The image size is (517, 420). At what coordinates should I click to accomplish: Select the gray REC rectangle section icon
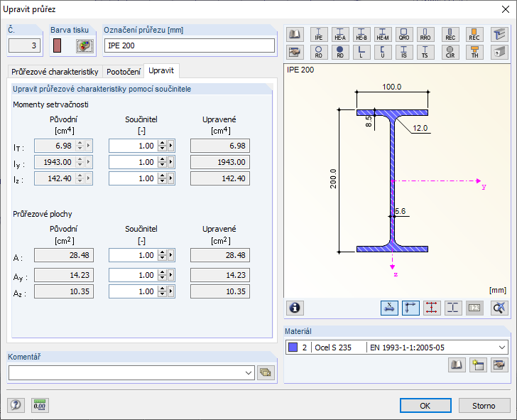[x=450, y=34]
